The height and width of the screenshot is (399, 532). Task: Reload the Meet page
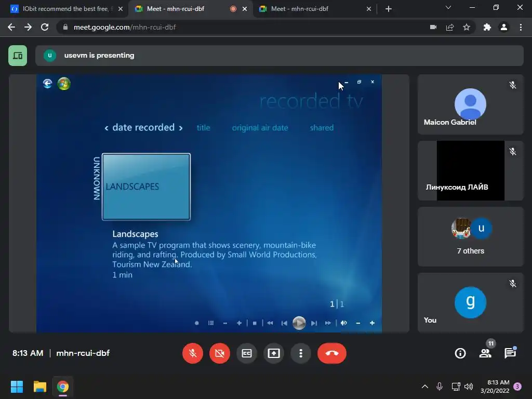pyautogui.click(x=45, y=27)
